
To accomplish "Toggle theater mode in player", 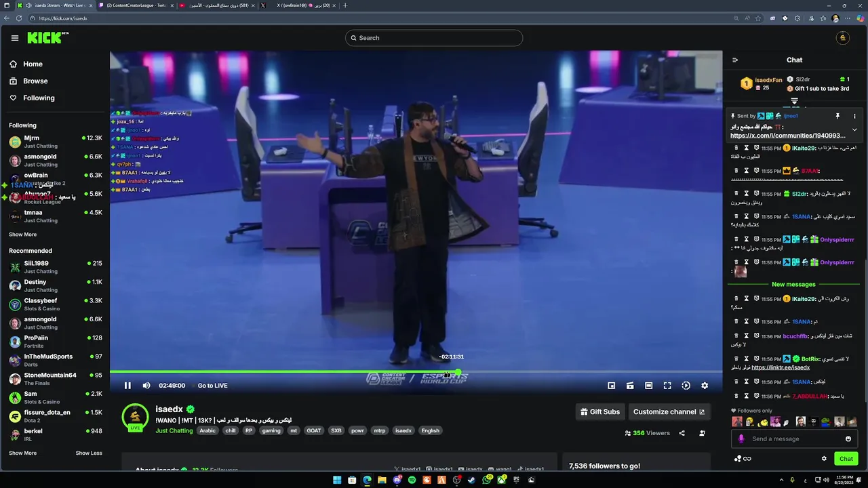I will (649, 386).
